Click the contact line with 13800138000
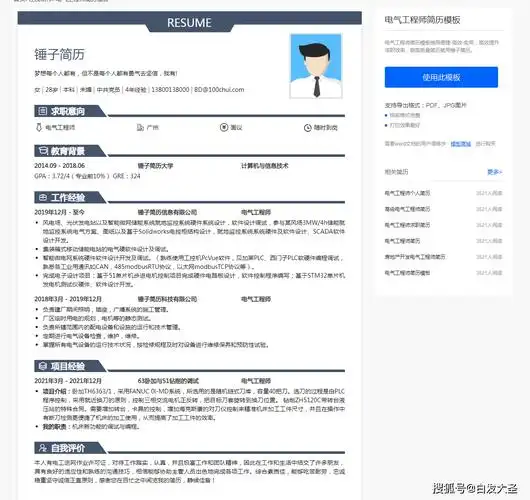The width and height of the screenshot is (530, 500). tap(139, 90)
